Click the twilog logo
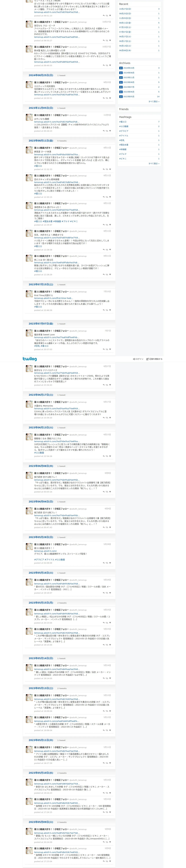This screenshot has height=868, width=186. coord(30,359)
